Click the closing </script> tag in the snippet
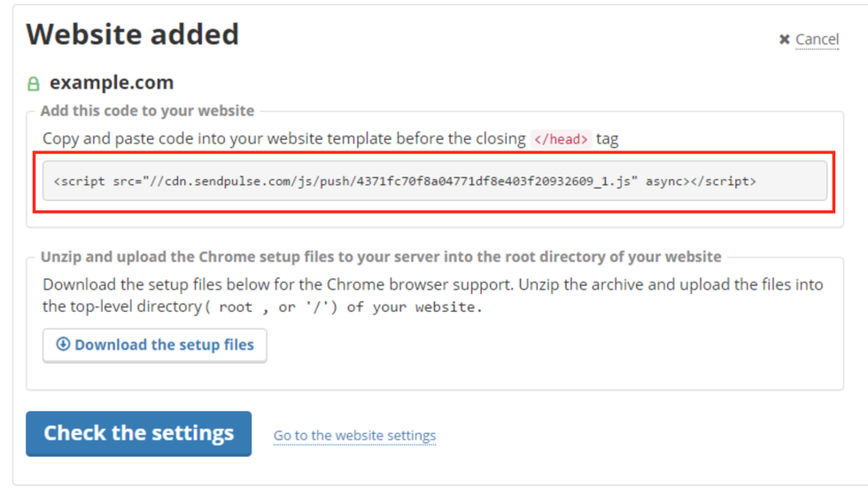Screen dimensions: 868x496 724,182
